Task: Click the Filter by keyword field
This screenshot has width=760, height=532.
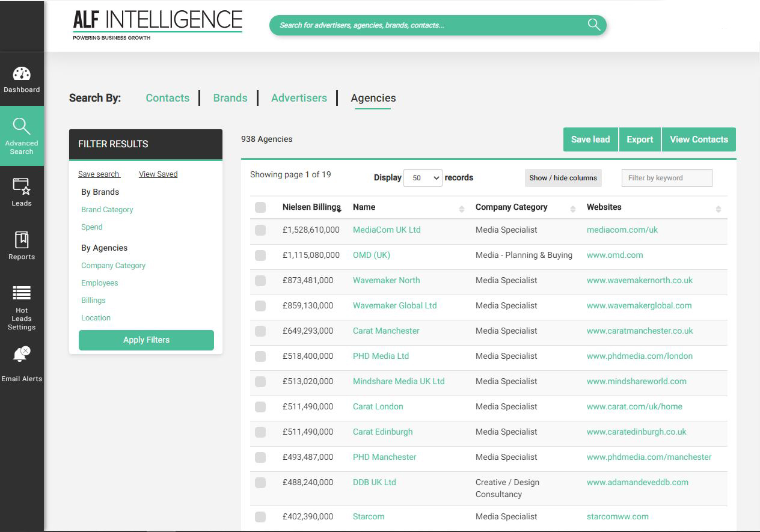Action: tap(667, 178)
